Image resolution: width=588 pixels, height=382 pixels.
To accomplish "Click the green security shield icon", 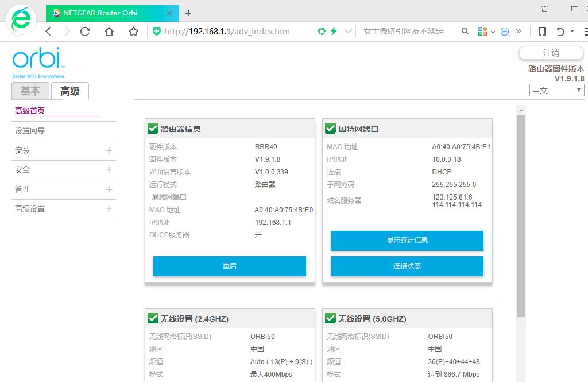I will pyautogui.click(x=157, y=32).
